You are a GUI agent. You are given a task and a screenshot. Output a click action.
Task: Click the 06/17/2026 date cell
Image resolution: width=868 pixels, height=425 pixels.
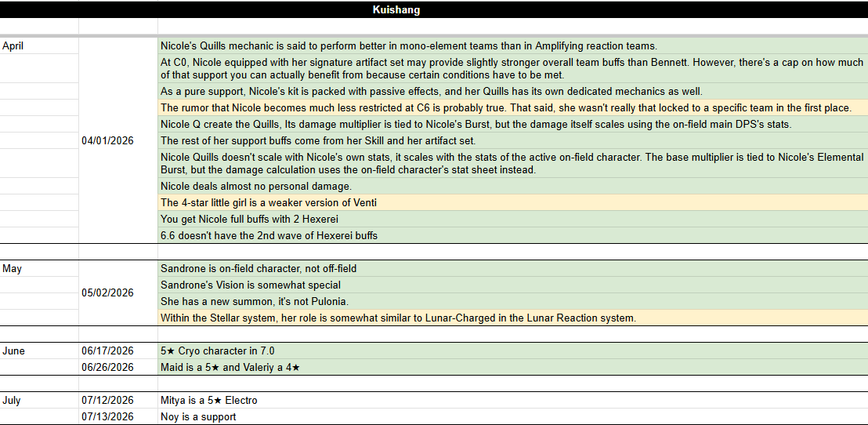pyautogui.click(x=118, y=351)
